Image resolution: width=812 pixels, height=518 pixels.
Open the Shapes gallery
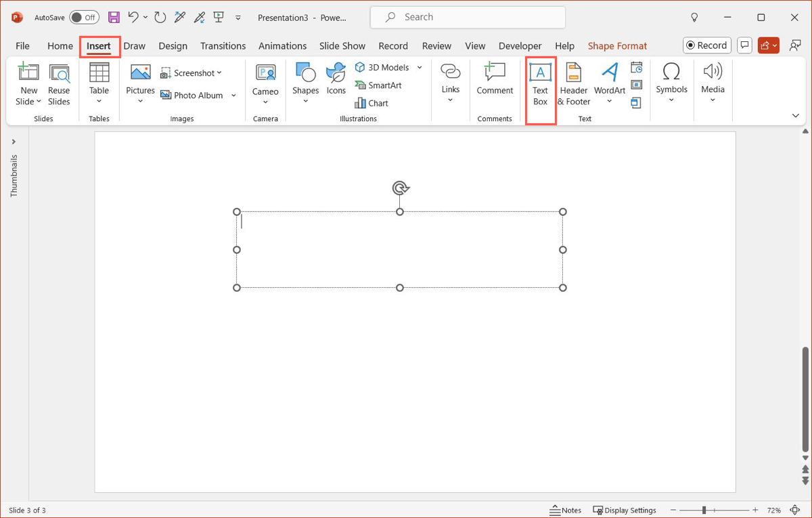coord(305,84)
